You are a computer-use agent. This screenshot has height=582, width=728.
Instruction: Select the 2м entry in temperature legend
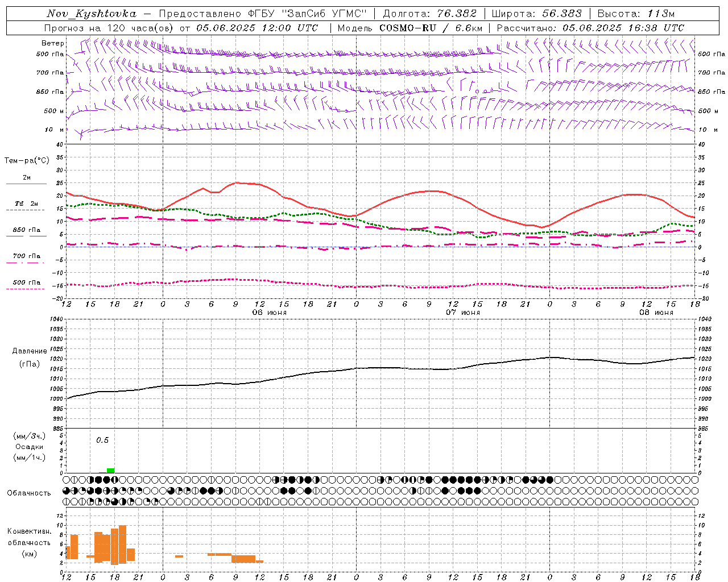coord(27,177)
